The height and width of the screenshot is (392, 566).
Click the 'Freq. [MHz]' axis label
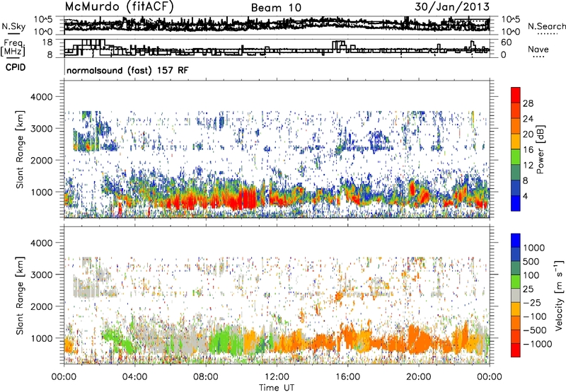(x=14, y=47)
